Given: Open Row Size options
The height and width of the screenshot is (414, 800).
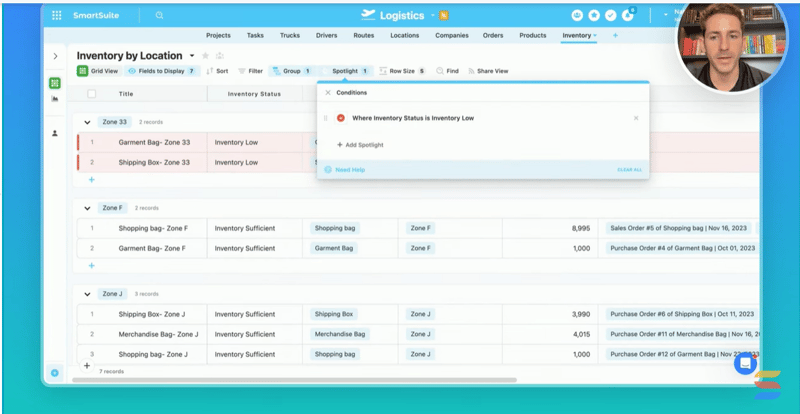Looking at the screenshot, I should click(402, 71).
